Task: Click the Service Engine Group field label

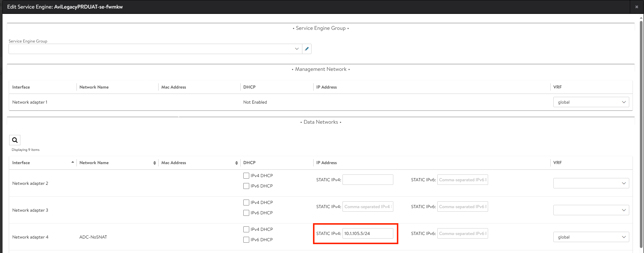Action: click(x=28, y=41)
